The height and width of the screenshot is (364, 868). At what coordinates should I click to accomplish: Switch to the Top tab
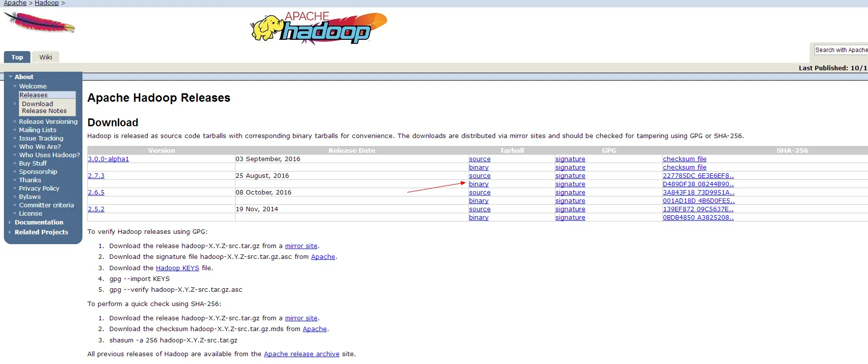pyautogui.click(x=17, y=57)
